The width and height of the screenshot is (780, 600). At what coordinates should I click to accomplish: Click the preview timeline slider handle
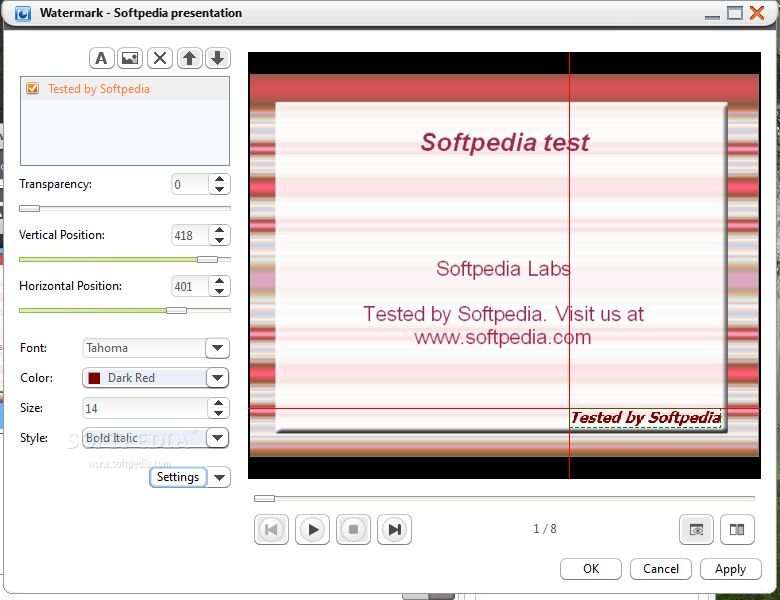(x=264, y=498)
